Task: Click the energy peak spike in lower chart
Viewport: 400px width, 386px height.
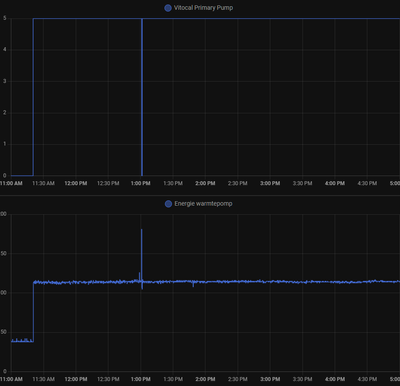Action: [x=142, y=253]
